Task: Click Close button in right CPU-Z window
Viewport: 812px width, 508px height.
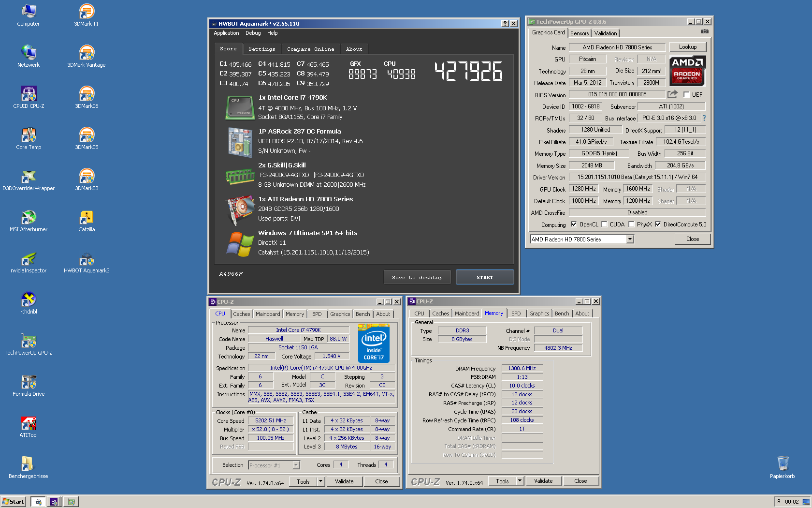Action: 580,481
